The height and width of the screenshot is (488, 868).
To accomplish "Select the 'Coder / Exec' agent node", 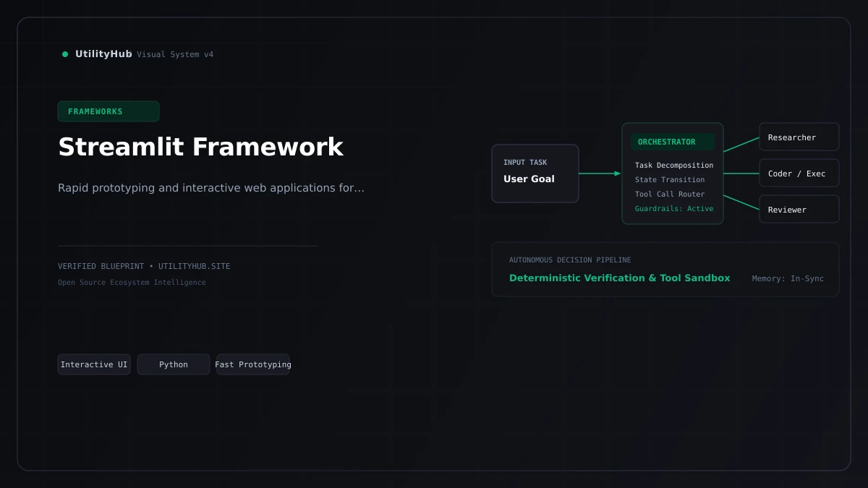I will 799,173.
